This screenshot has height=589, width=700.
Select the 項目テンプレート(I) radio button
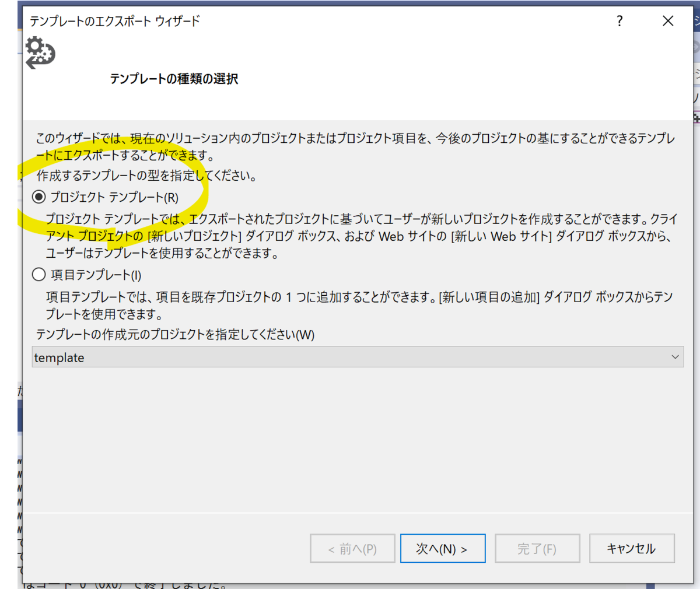click(x=38, y=274)
